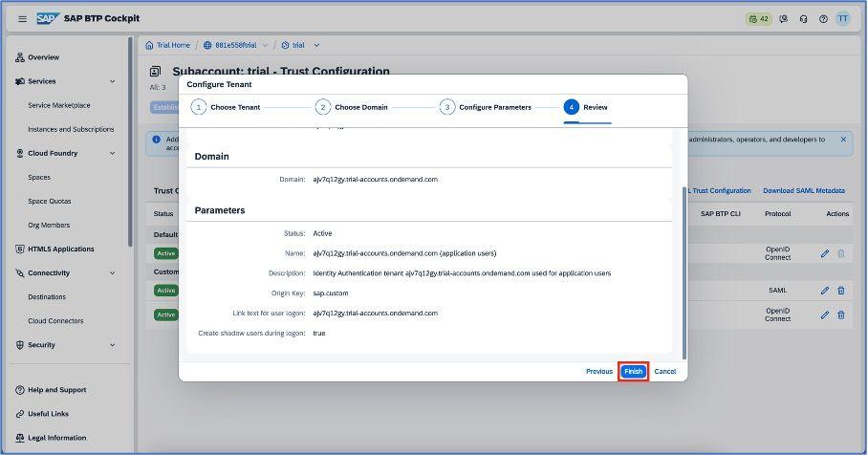Cancel the Configure Tenant dialog

point(664,372)
